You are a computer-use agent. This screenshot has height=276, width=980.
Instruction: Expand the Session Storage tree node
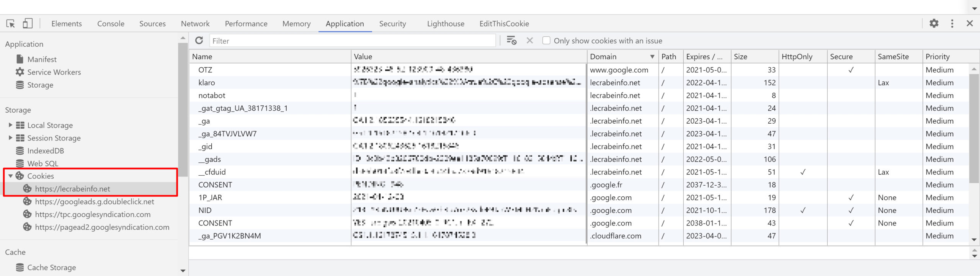10,138
